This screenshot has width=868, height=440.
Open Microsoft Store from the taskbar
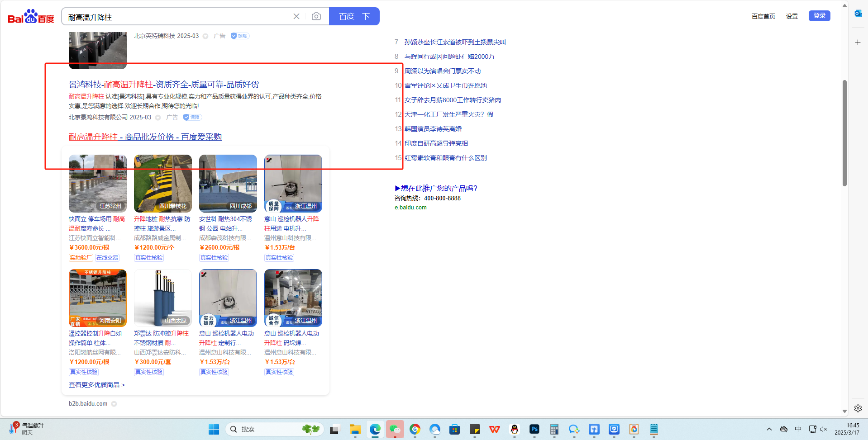(x=455, y=429)
